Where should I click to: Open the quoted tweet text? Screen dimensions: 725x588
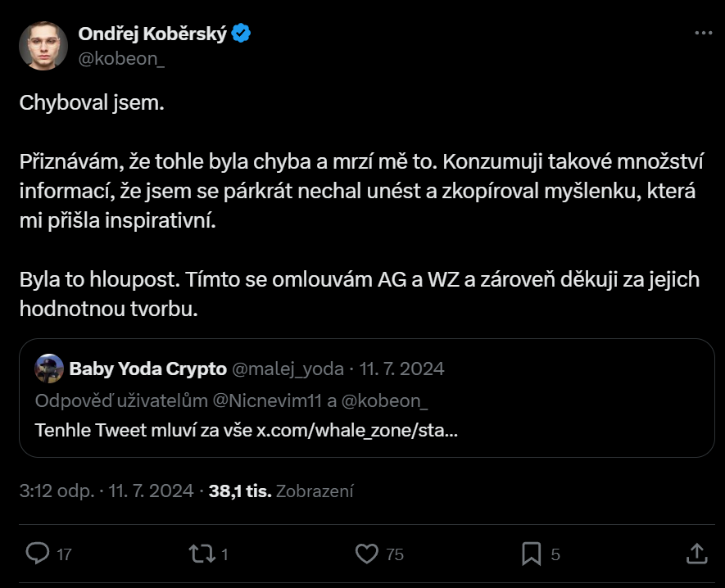tap(246, 430)
